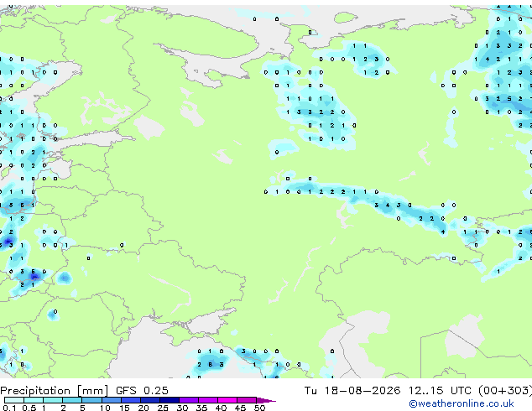Click the '(00+303)' forecast offset text
The width and height of the screenshot is (532, 411).
pyautogui.click(x=505, y=391)
